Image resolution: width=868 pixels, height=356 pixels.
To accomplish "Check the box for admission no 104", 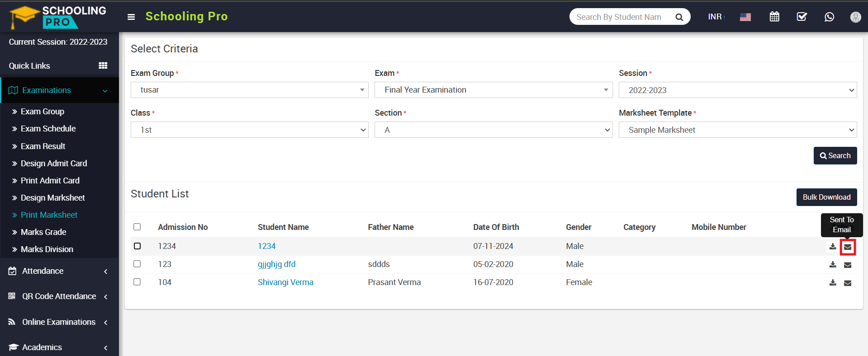I will click(137, 282).
